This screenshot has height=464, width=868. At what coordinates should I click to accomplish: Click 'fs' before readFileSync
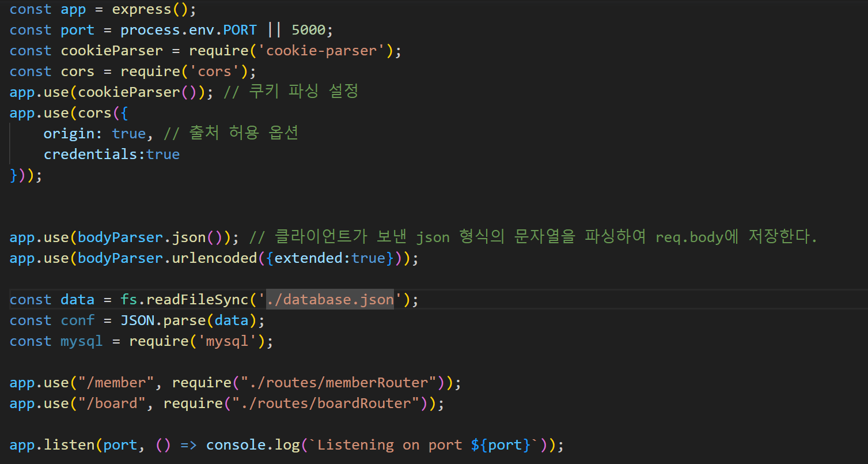(129, 300)
